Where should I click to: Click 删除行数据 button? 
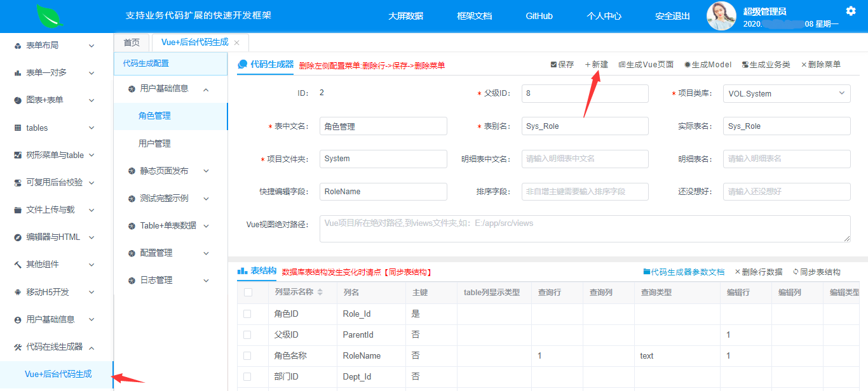(759, 272)
